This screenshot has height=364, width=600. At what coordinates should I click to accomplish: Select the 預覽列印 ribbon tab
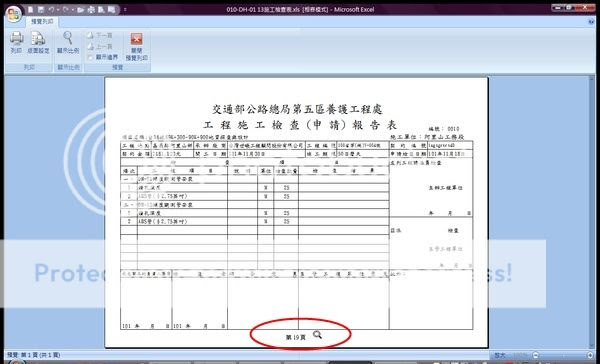click(42, 21)
